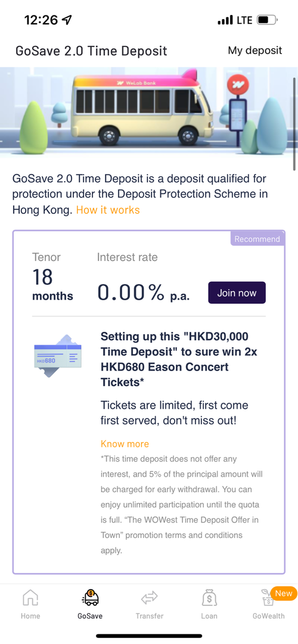Image resolution: width=298 pixels, height=644 pixels.
Task: Open the Know more link
Action: tap(125, 444)
